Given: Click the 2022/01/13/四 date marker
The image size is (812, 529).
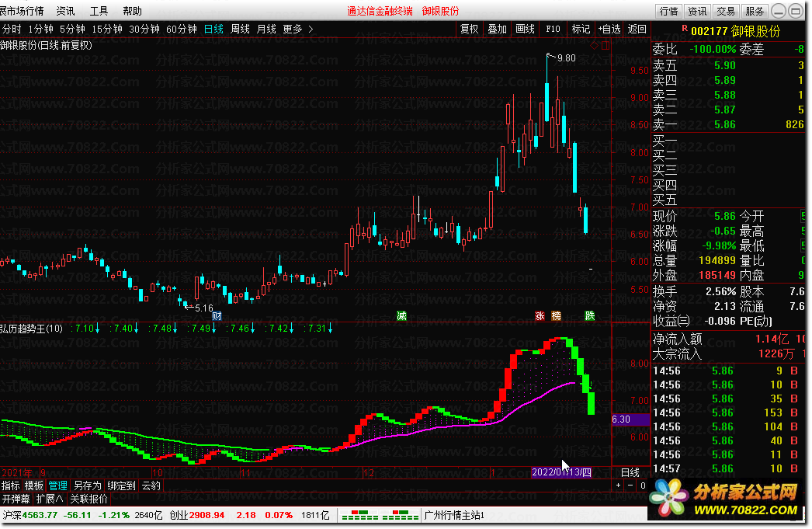Looking at the screenshot, I should [x=562, y=472].
